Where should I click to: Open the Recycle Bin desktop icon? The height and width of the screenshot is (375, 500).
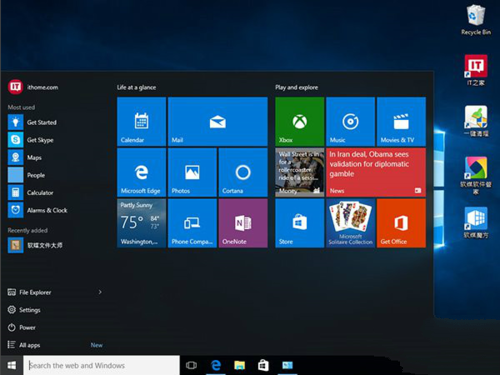(476, 20)
